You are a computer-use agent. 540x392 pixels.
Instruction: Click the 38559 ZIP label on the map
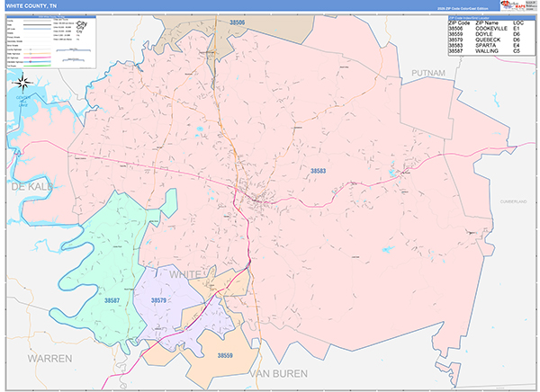[225, 355]
